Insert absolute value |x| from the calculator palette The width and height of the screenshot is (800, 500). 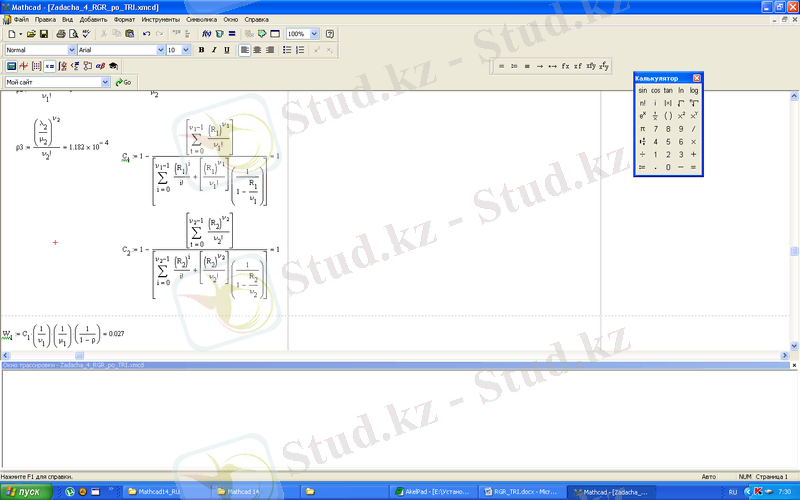[x=668, y=103]
